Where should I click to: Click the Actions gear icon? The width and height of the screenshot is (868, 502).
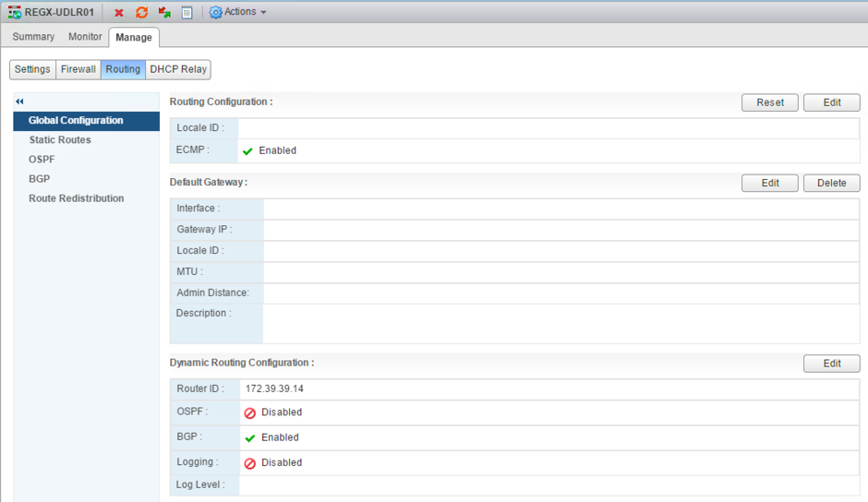coord(215,13)
